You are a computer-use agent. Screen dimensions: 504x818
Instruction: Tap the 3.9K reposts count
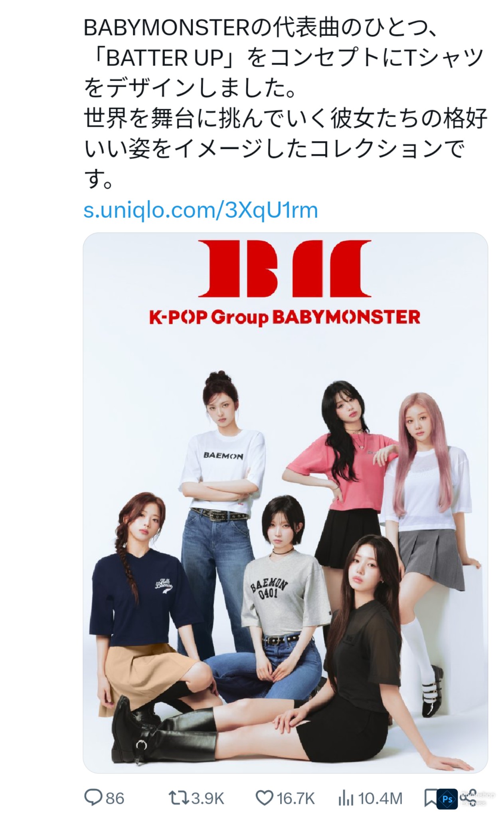[208, 798]
